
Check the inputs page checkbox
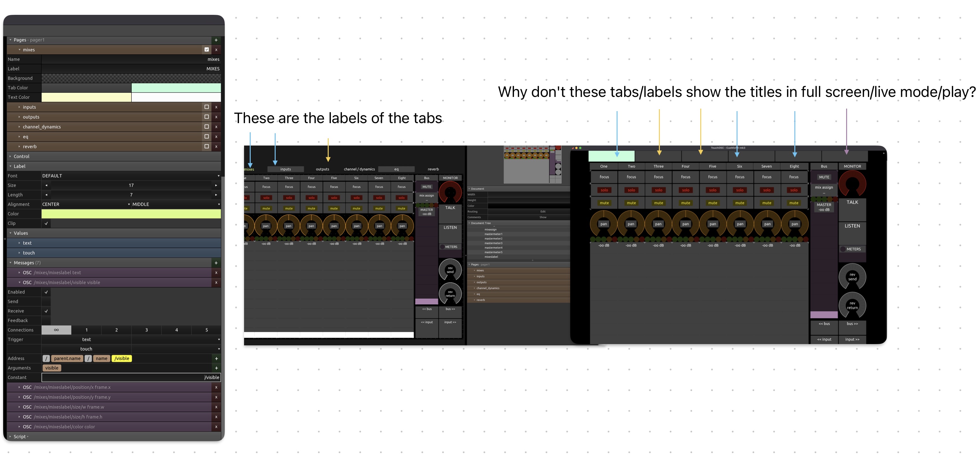[206, 107]
